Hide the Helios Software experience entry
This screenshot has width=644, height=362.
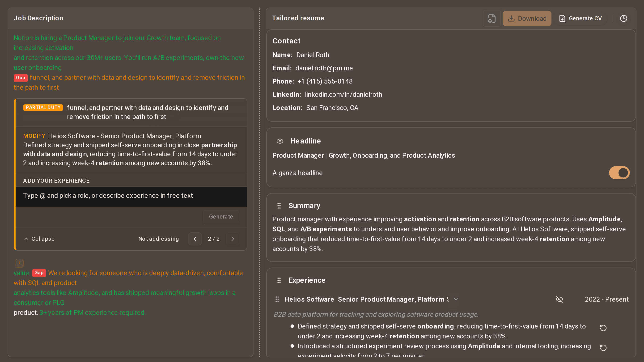click(559, 299)
